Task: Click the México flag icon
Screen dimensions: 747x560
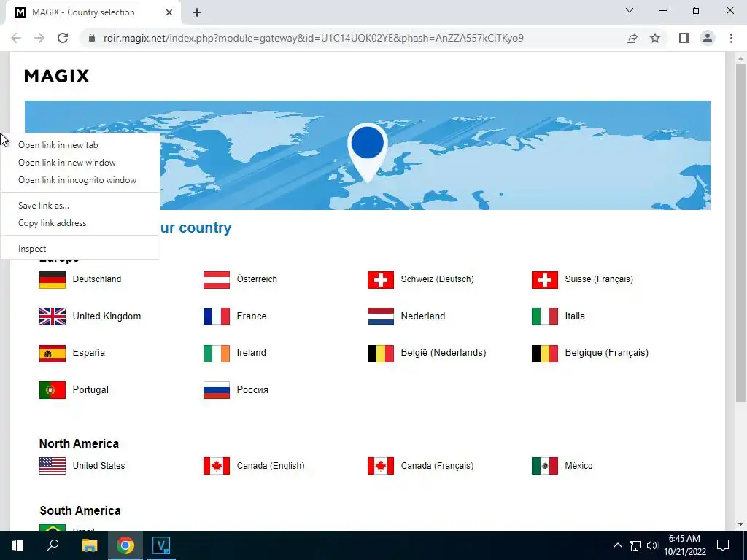Action: tap(544, 466)
